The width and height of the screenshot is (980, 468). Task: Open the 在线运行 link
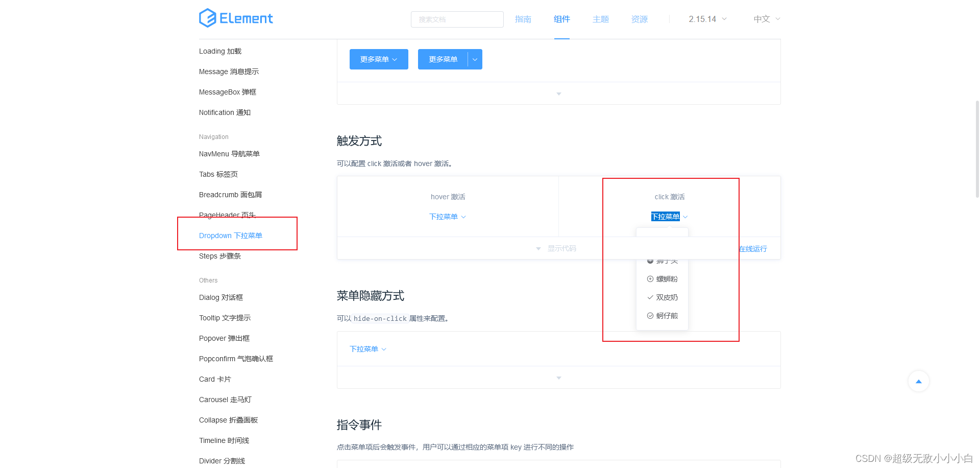[753, 249]
